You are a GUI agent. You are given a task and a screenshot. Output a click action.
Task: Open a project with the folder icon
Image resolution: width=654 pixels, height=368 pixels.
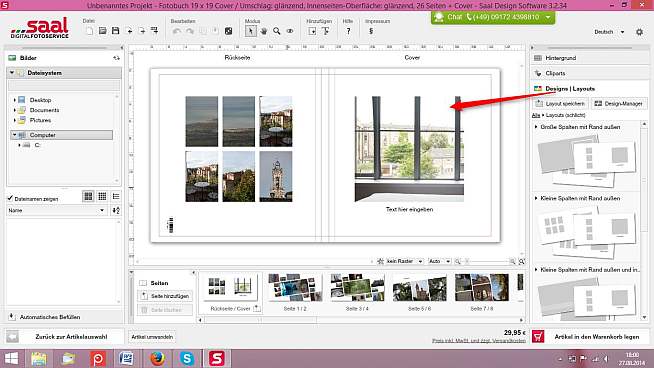point(103,31)
